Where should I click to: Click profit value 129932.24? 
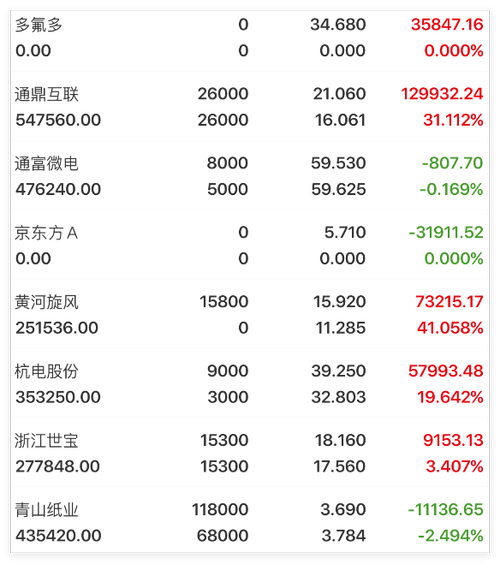click(x=442, y=94)
